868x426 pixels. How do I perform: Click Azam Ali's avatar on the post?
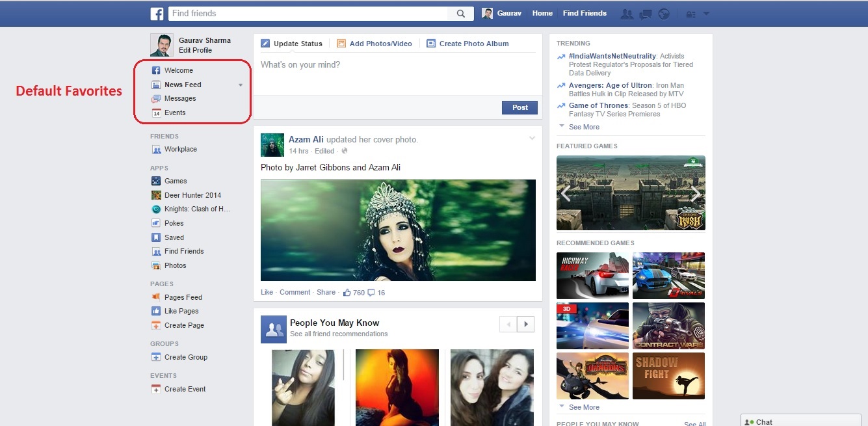[x=272, y=145]
